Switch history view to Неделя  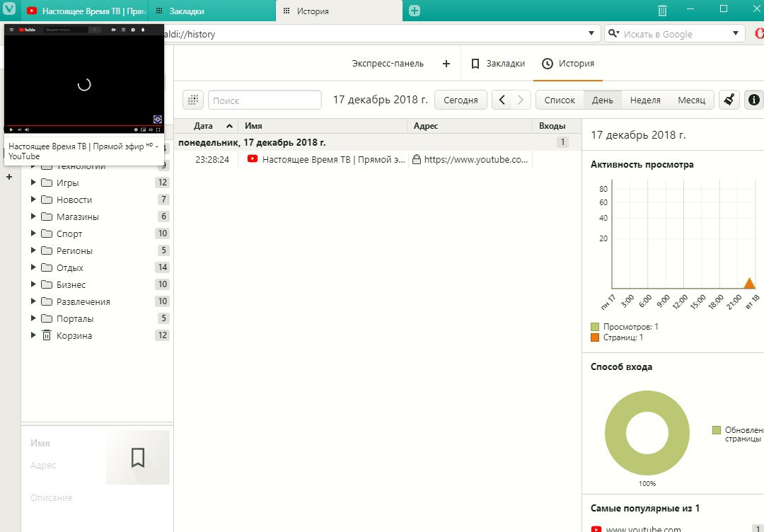tap(645, 100)
